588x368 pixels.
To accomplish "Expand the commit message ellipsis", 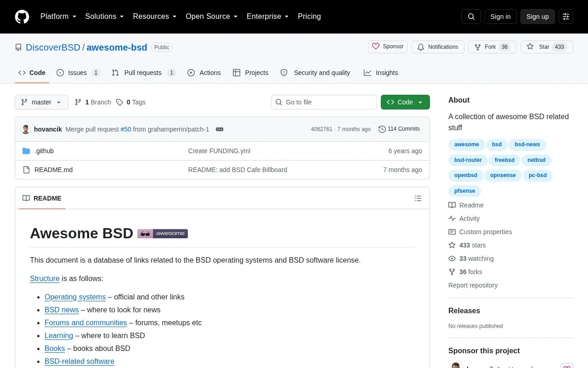I will pos(220,129).
